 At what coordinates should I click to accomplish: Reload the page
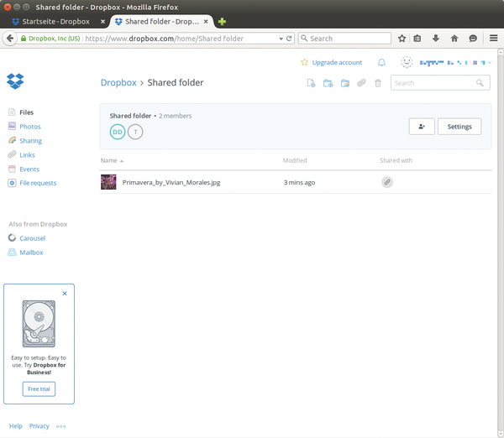click(x=289, y=39)
